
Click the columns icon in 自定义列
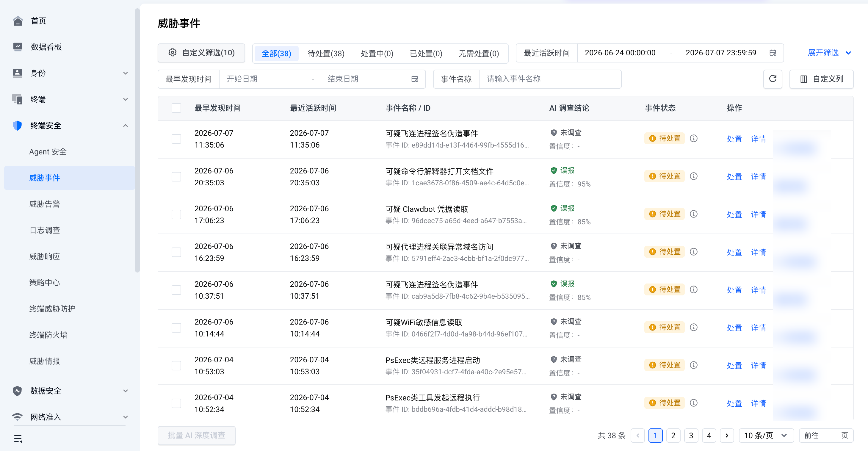coord(804,79)
